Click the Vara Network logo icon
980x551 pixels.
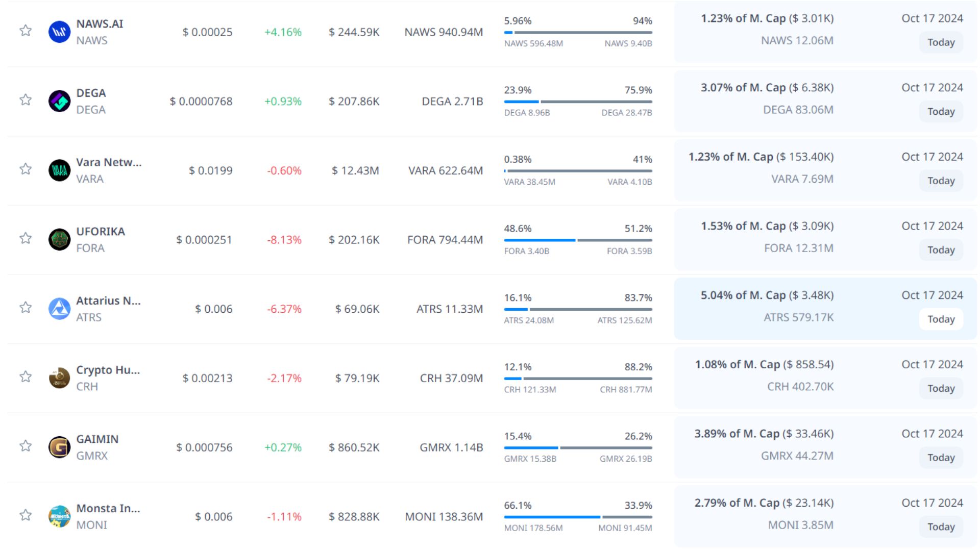click(59, 170)
